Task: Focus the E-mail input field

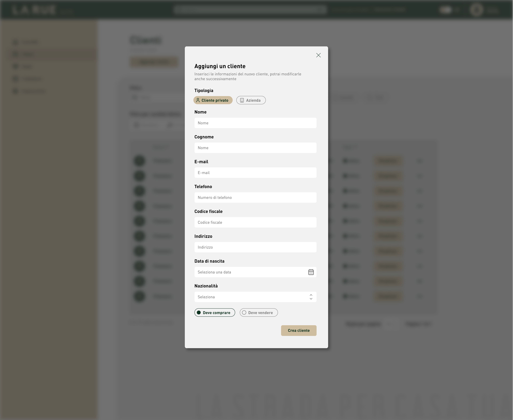Action: point(255,173)
